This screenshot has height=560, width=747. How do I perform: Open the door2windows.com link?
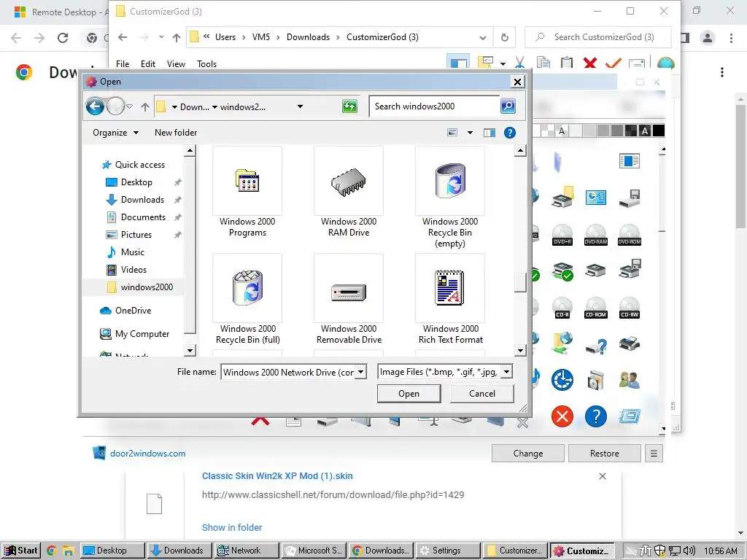[x=147, y=454]
